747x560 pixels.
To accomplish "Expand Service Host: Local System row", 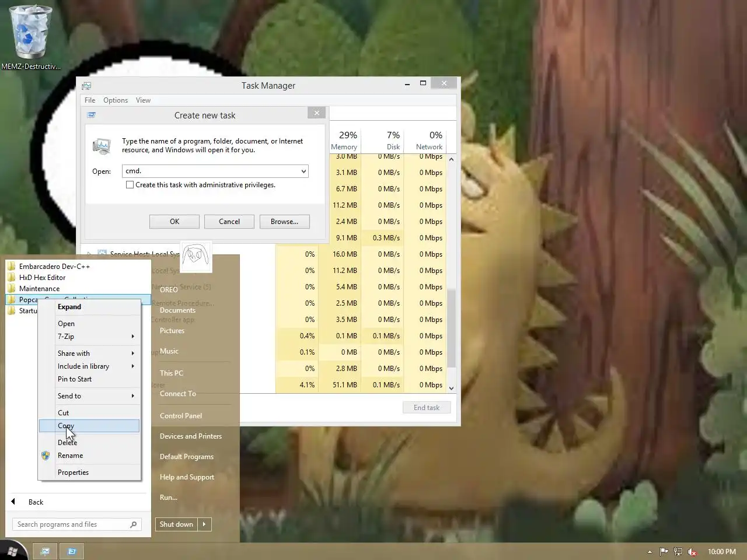I will 89,254.
